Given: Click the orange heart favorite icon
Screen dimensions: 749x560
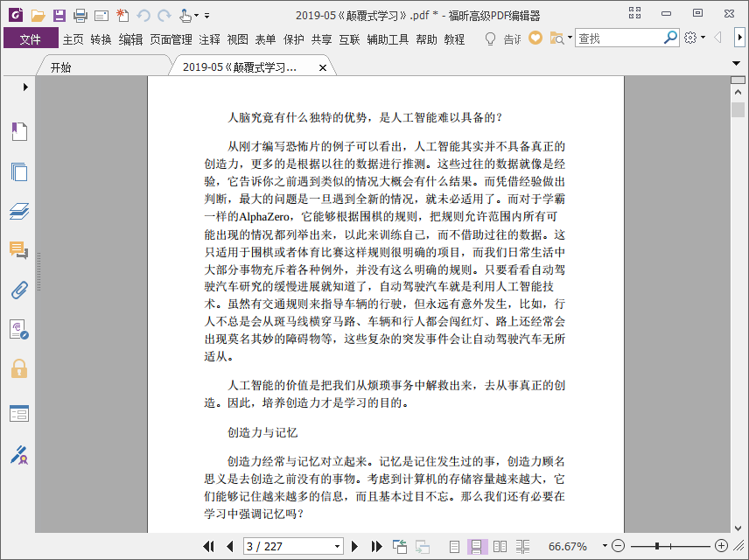Looking at the screenshot, I should coord(535,38).
